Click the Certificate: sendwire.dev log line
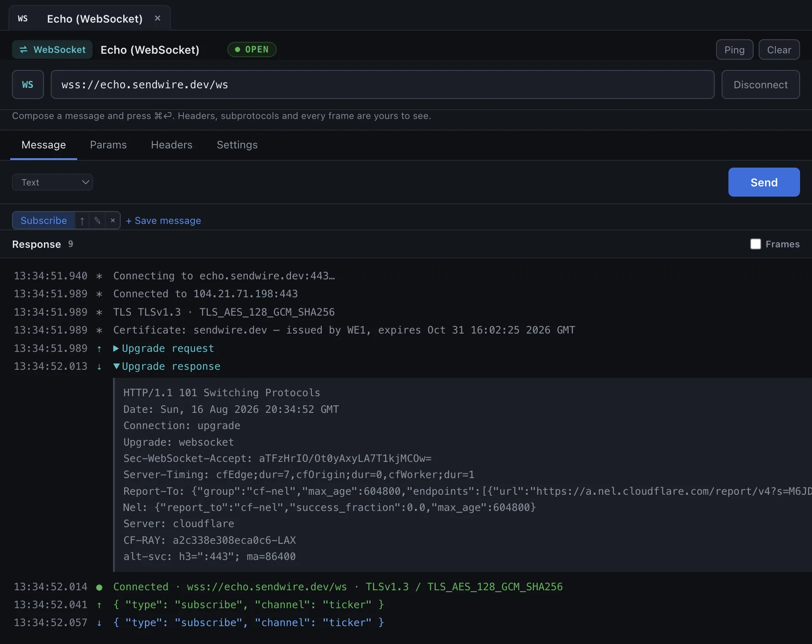The image size is (812, 644). point(344,330)
